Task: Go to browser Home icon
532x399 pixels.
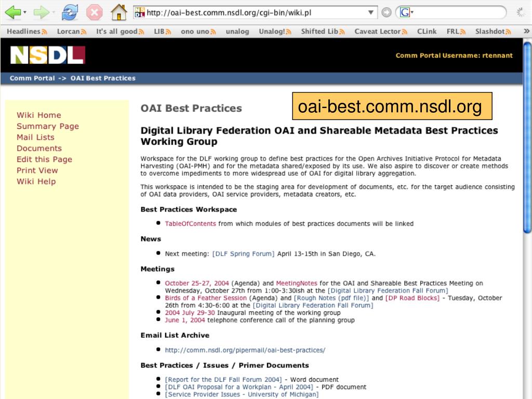Action: click(x=119, y=12)
